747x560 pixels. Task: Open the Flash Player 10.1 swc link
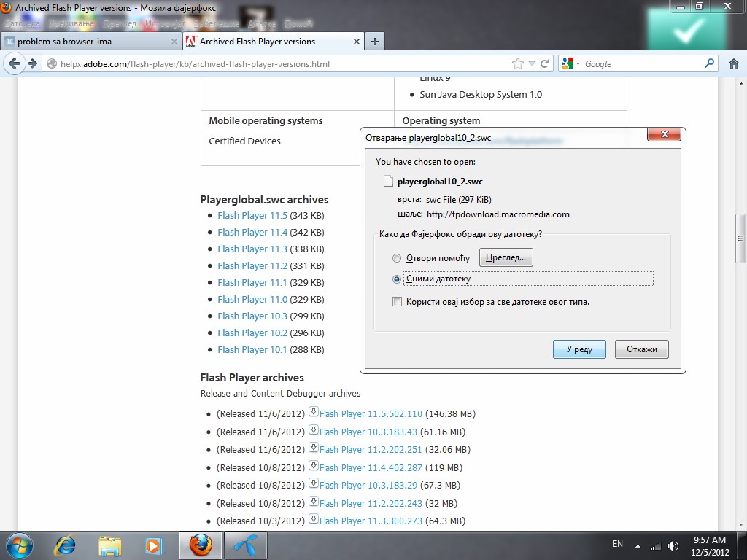point(252,349)
